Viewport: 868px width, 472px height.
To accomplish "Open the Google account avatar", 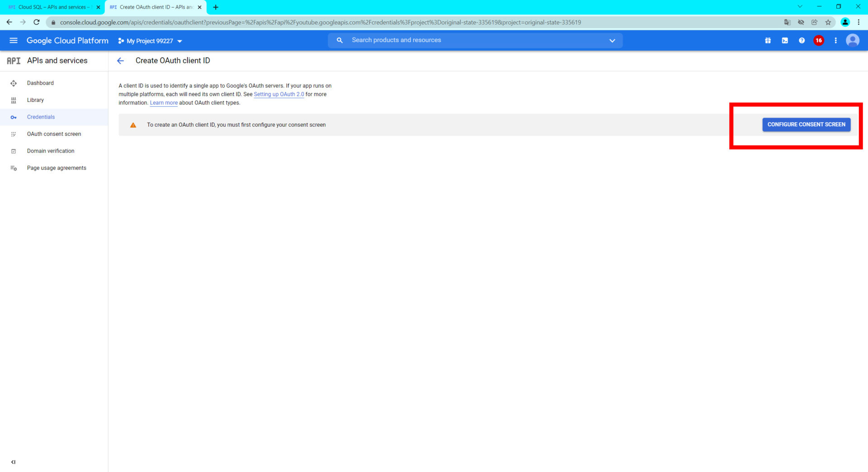I will point(853,40).
